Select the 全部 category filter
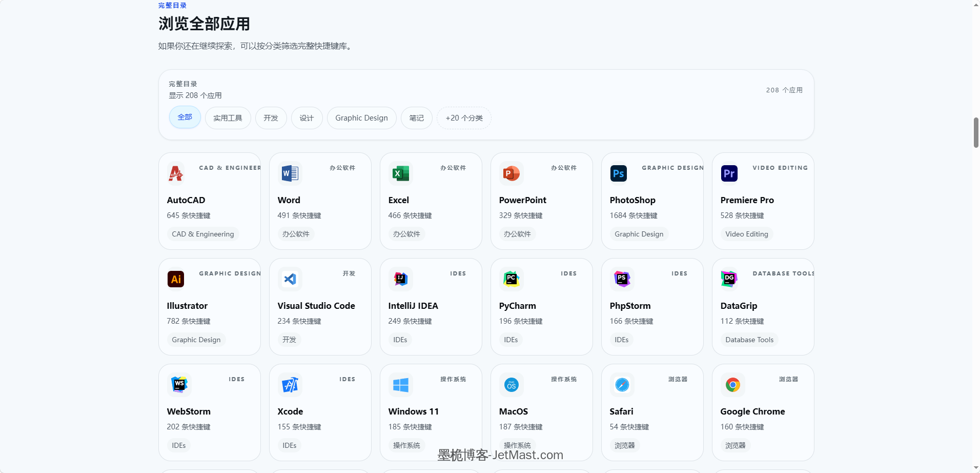The width and height of the screenshot is (980, 473). coord(185,117)
